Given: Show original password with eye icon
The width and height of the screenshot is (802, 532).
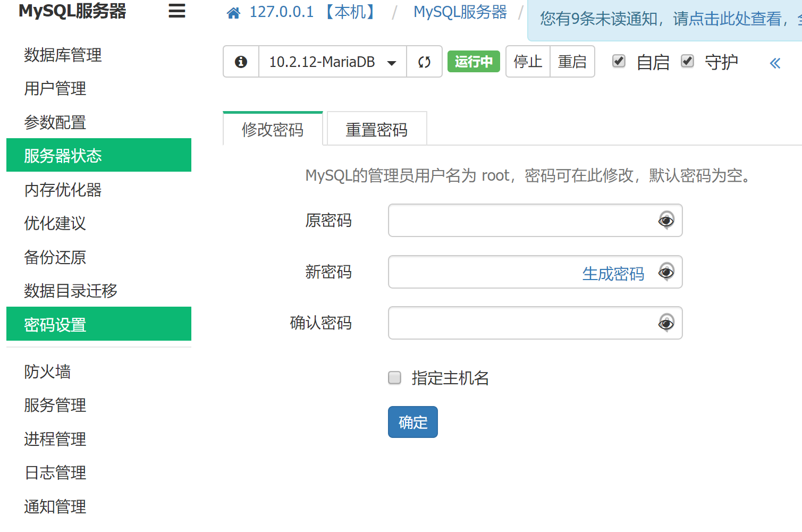Looking at the screenshot, I should [666, 220].
